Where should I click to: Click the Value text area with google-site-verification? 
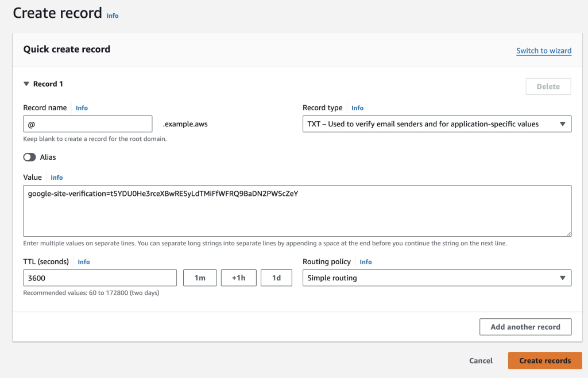(297, 209)
